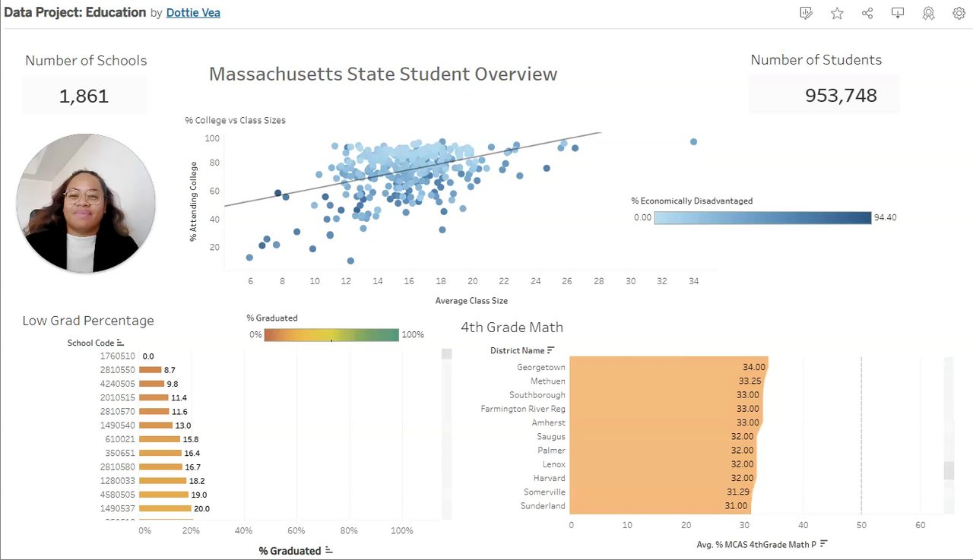Select the bar for school code 2810550
Viewport: 973px width, 560px height.
coord(151,370)
